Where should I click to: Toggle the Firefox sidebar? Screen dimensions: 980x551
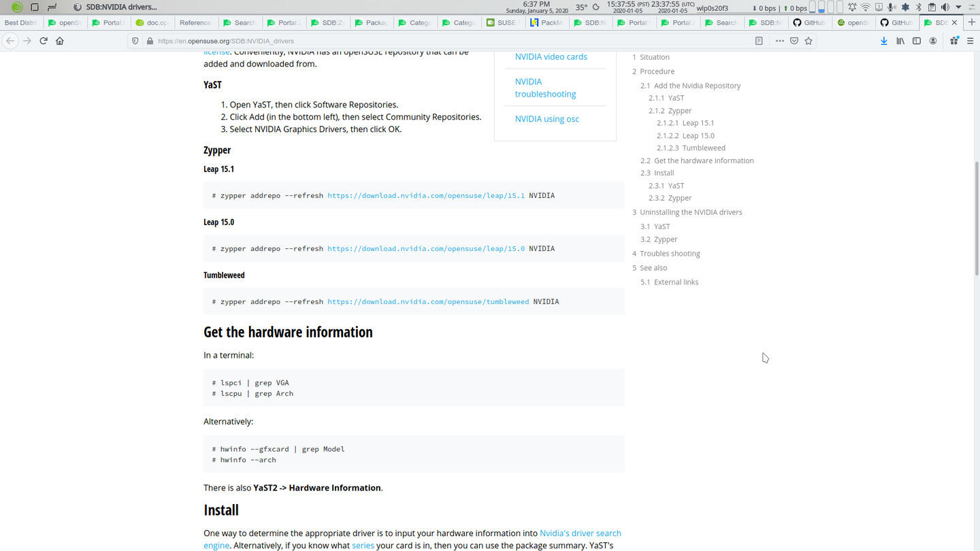click(x=917, y=41)
